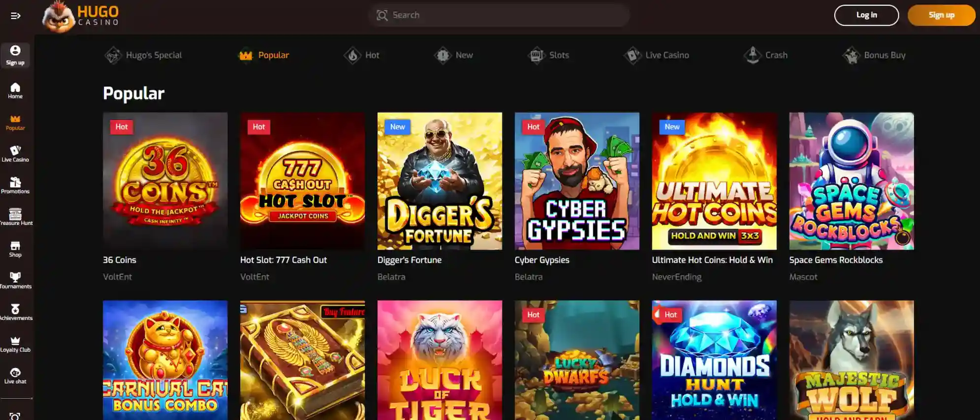Open Treasure Hunt in the sidebar
The width and height of the screenshot is (980, 420).
click(x=15, y=217)
